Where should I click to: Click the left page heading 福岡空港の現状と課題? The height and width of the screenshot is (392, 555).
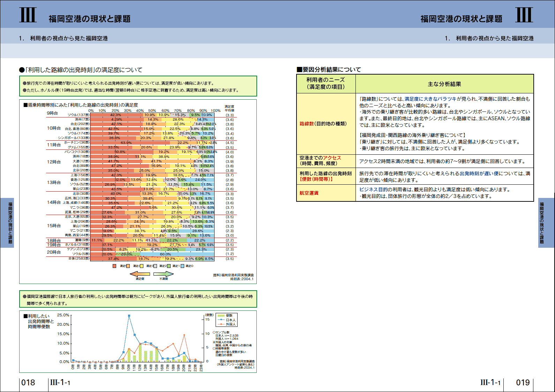pos(90,19)
